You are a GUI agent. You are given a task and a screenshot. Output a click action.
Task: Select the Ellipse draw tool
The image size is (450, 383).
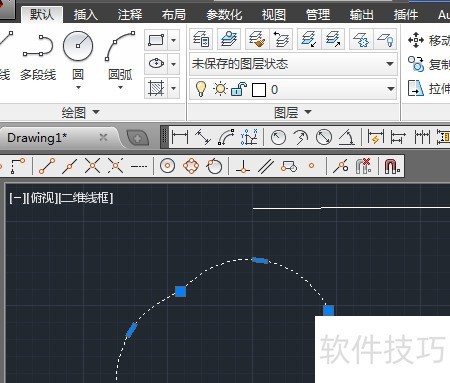click(156, 63)
